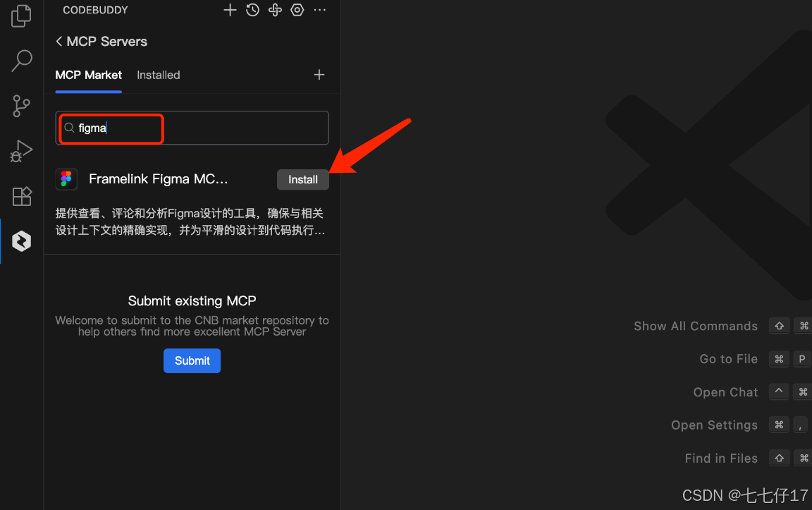Select the CodeBuddy icon in activity bar
The image size is (812, 510).
(x=21, y=241)
